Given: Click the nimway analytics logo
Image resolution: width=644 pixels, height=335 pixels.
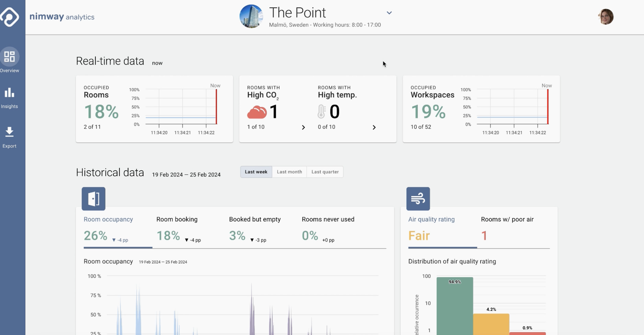Looking at the screenshot, I should point(62,17).
